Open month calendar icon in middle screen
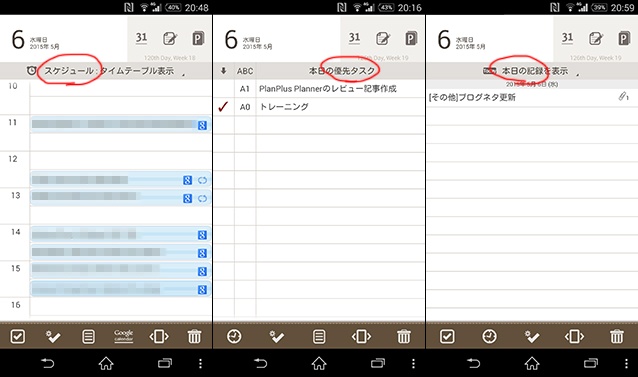The width and height of the screenshot is (638, 377). (x=354, y=38)
